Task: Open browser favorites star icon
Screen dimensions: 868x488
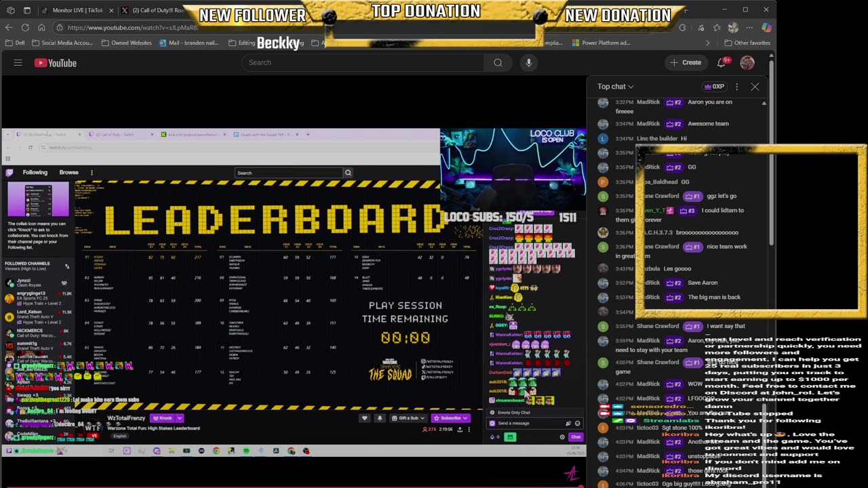Action: click(717, 28)
